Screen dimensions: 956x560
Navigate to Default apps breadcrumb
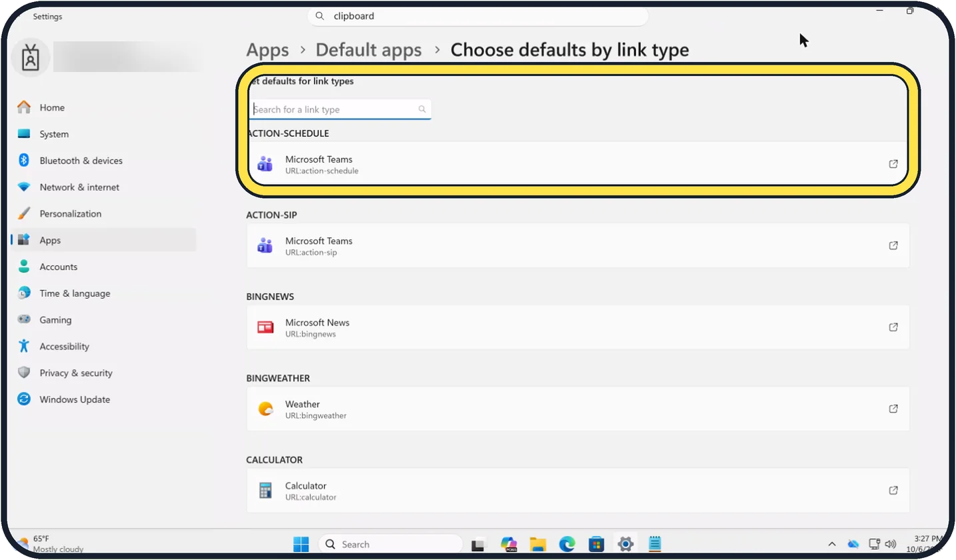[x=369, y=50]
